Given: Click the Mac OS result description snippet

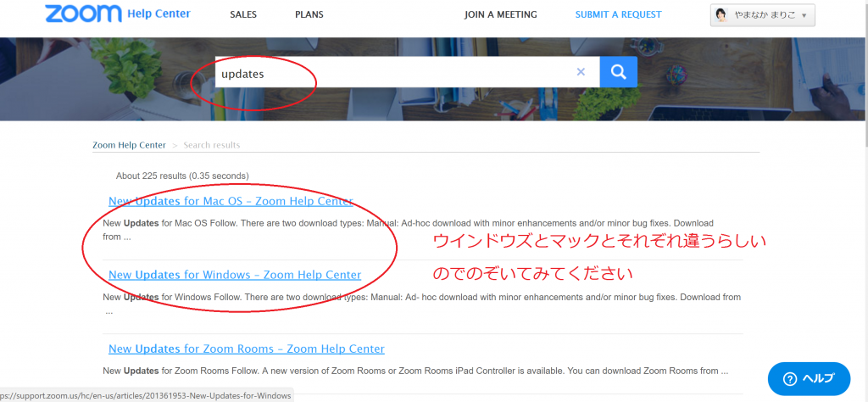Looking at the screenshot, I should tap(408, 230).
